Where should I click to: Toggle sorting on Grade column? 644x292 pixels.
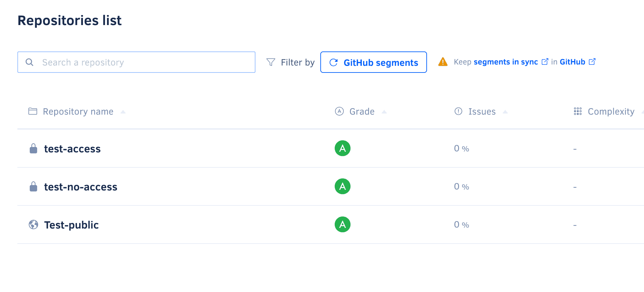(x=384, y=112)
